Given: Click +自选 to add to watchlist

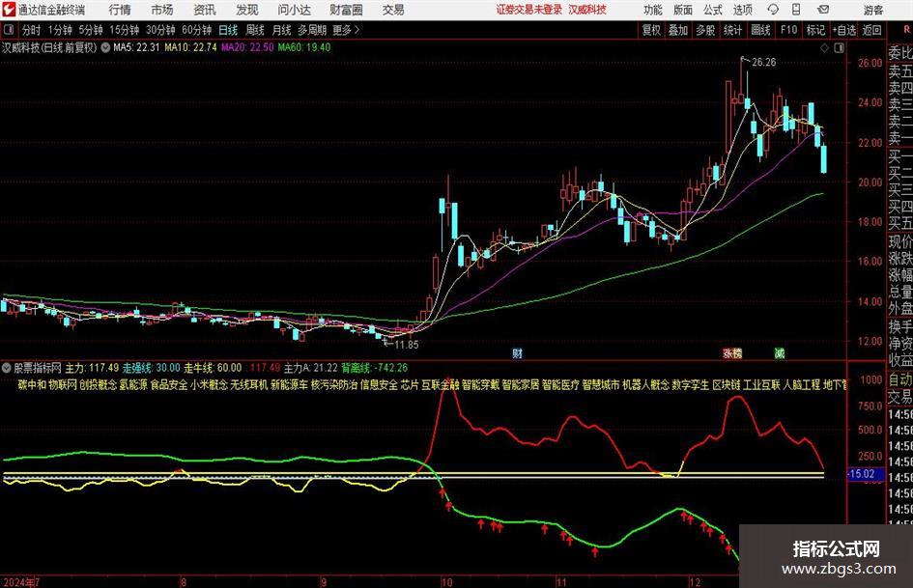Looking at the screenshot, I should coord(843,30).
